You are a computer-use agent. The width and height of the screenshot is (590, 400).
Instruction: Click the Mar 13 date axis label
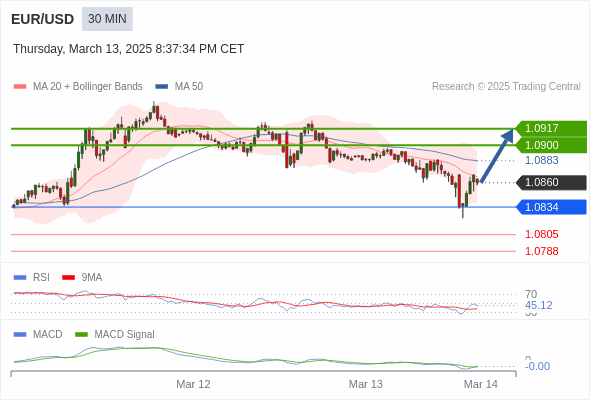[366, 384]
